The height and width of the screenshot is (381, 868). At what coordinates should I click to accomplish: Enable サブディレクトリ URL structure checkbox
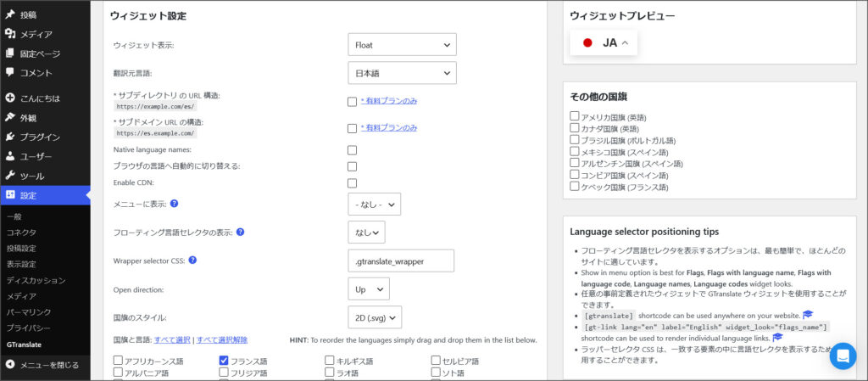(x=352, y=101)
